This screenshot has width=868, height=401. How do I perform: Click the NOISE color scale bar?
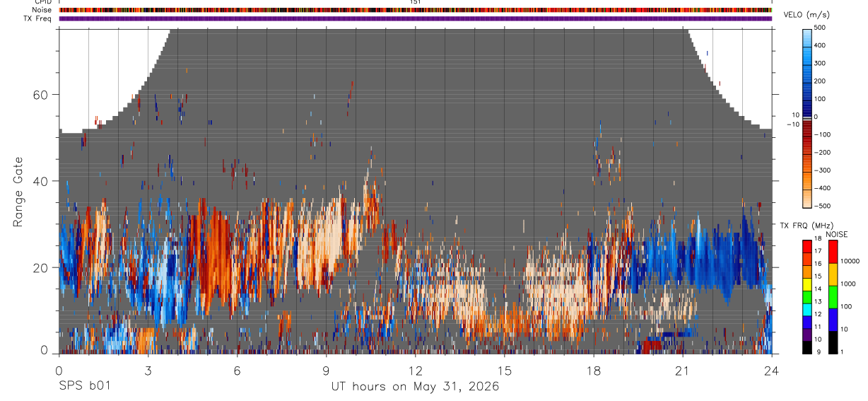833,296
